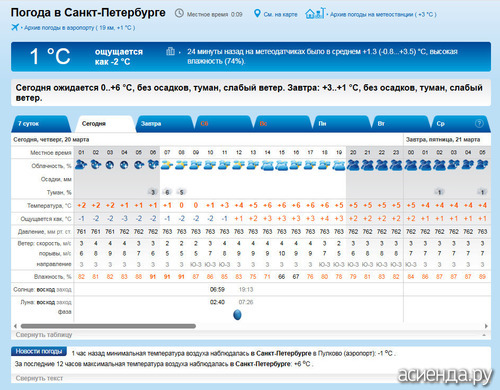Select the Ср forecast tab
The height and width of the screenshot is (390, 500).
(460, 124)
